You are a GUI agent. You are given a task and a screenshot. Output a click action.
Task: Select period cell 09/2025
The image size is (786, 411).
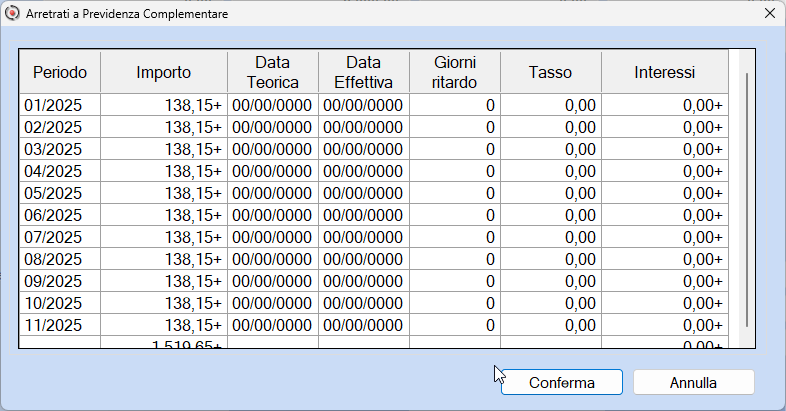60,282
